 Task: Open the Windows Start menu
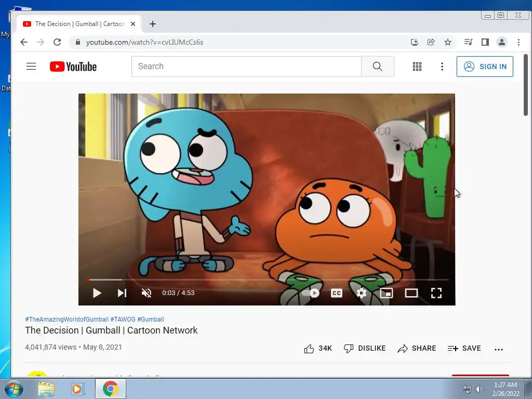click(14, 389)
